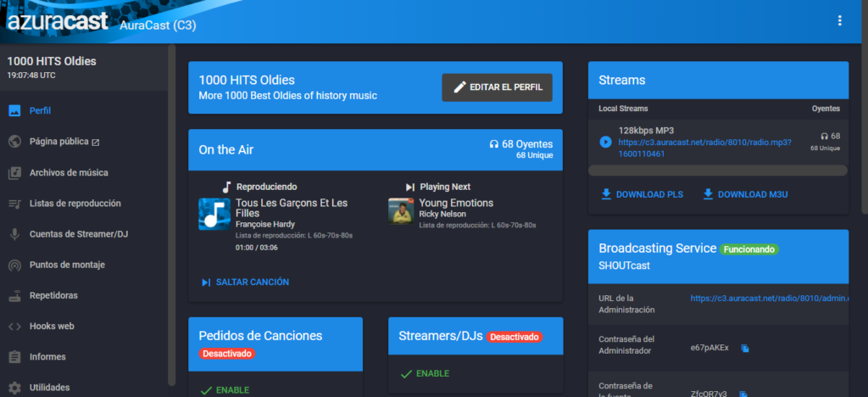This screenshot has width=868, height=397.
Task: Enable Streamers/DJs feature
Action: pos(424,373)
